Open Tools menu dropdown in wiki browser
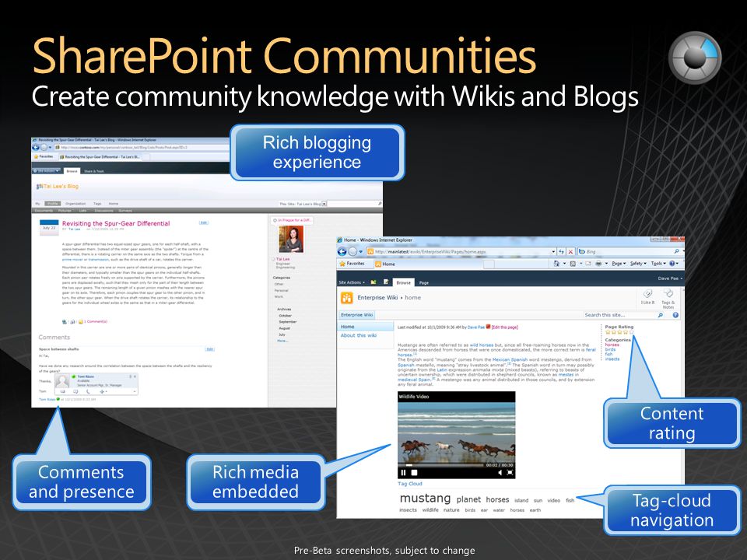This screenshot has width=747, height=560. tap(658, 264)
